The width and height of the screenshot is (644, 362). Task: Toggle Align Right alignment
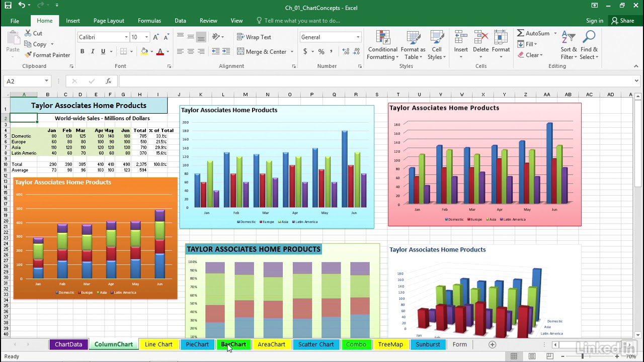(x=201, y=51)
